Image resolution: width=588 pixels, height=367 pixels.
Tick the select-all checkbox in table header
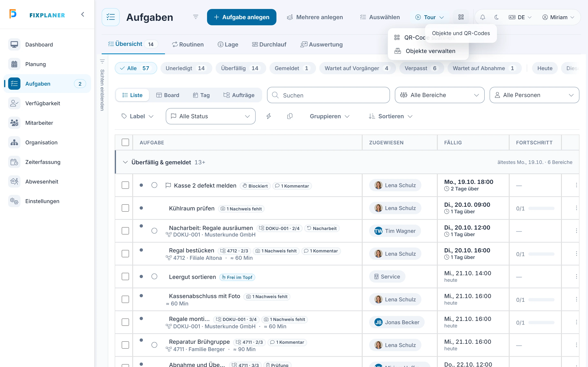tap(125, 143)
